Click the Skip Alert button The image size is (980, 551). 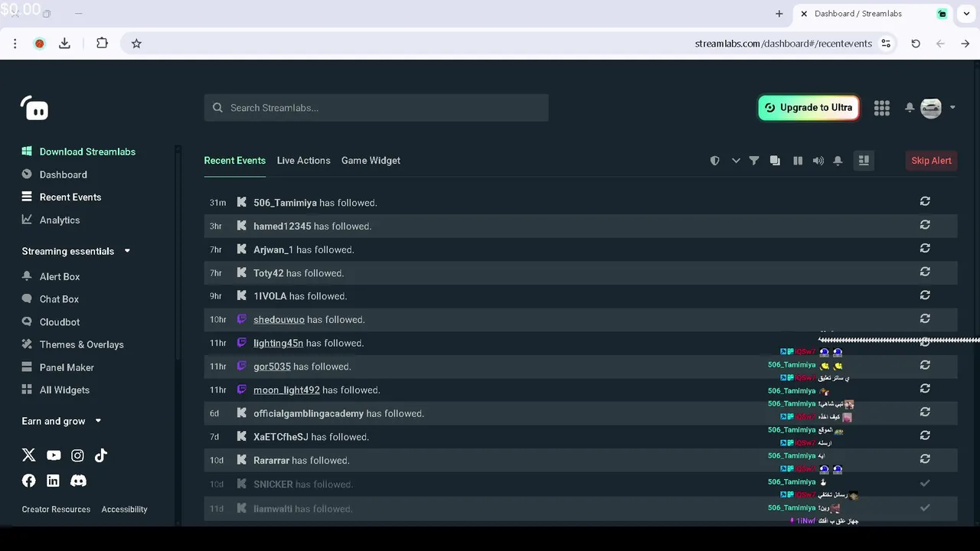pos(931,161)
